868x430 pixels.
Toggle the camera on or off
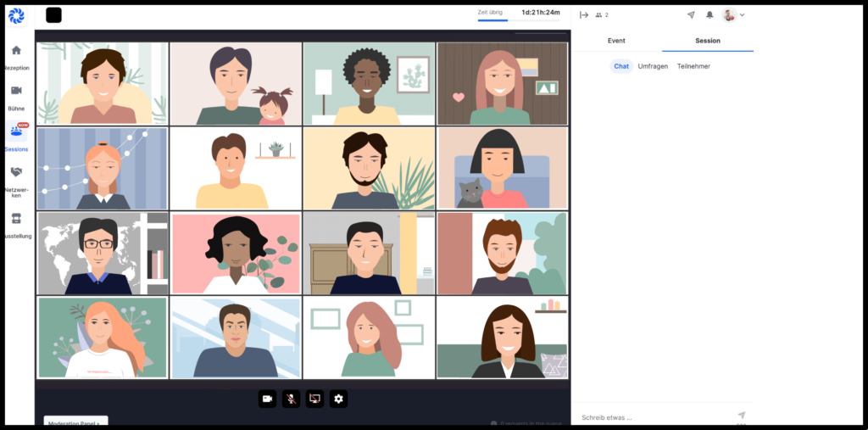pyautogui.click(x=267, y=399)
